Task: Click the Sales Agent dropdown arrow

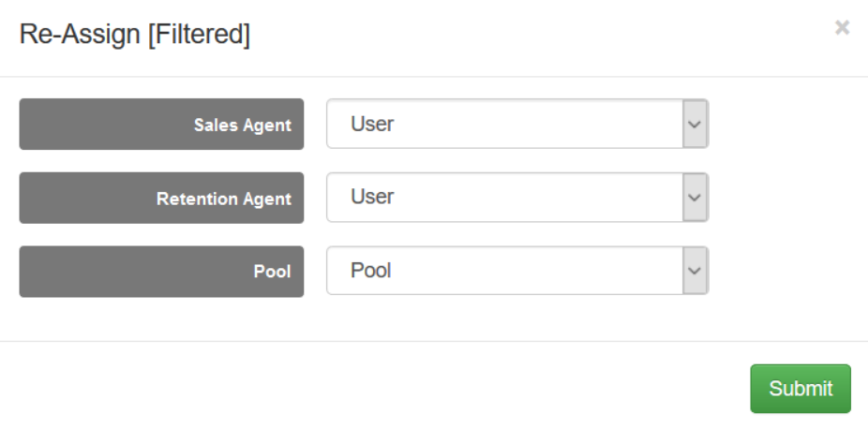Action: [x=695, y=124]
